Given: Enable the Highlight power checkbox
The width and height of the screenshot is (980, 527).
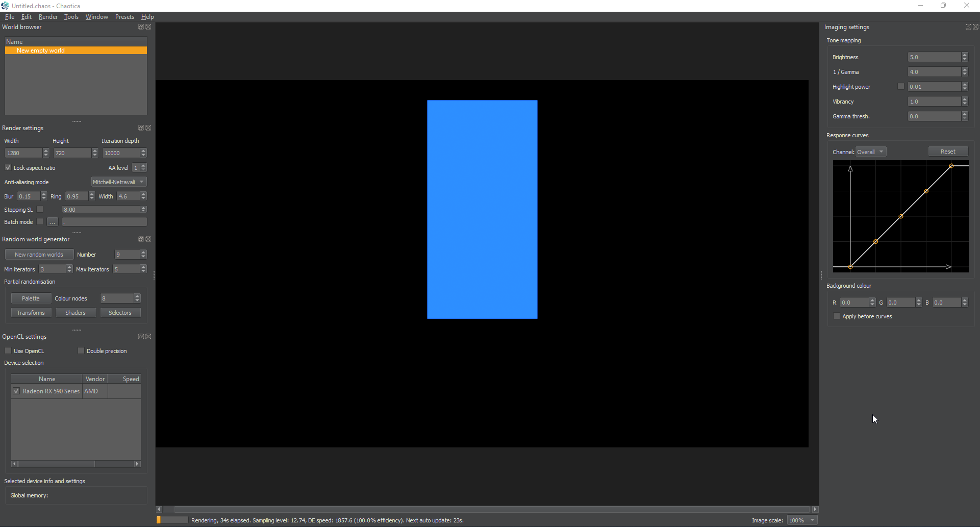Looking at the screenshot, I should (x=901, y=87).
